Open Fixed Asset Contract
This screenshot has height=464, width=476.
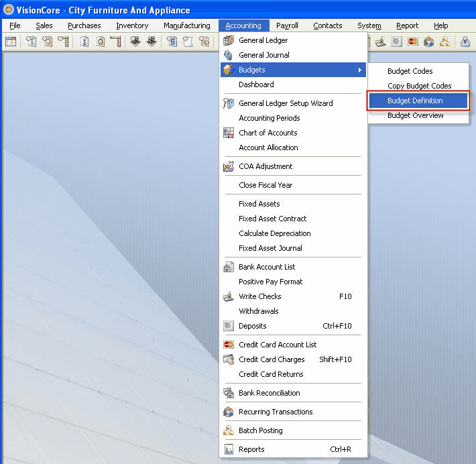tap(293, 219)
